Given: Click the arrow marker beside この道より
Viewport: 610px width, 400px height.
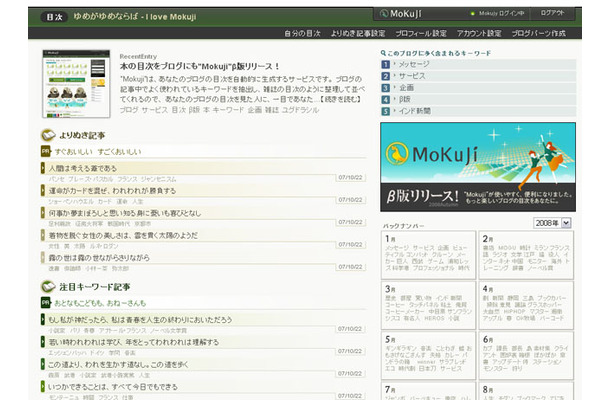Looking at the screenshot, I should tap(42, 364).
